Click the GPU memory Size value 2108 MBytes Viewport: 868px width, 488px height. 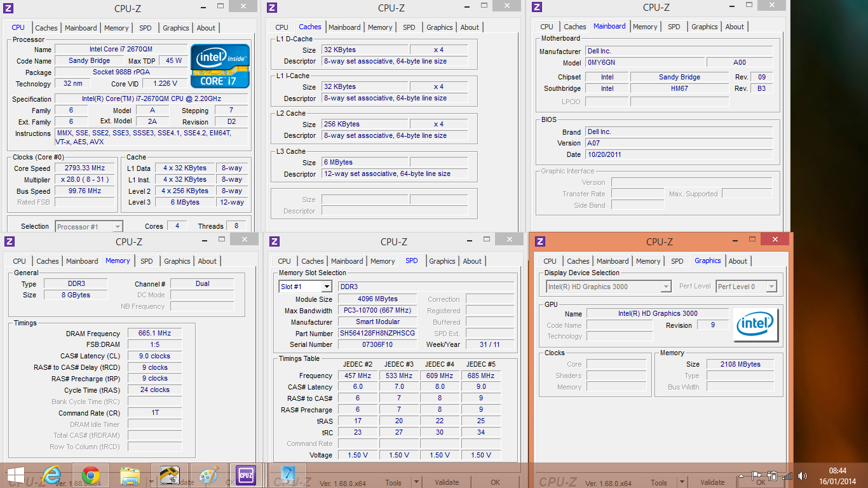coord(740,364)
